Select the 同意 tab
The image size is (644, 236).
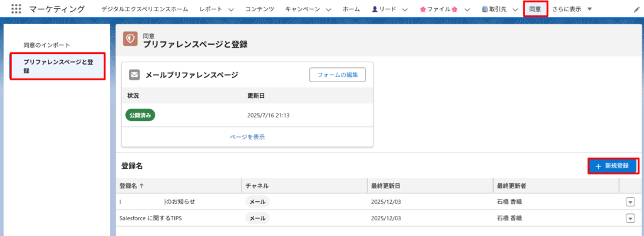click(x=535, y=9)
